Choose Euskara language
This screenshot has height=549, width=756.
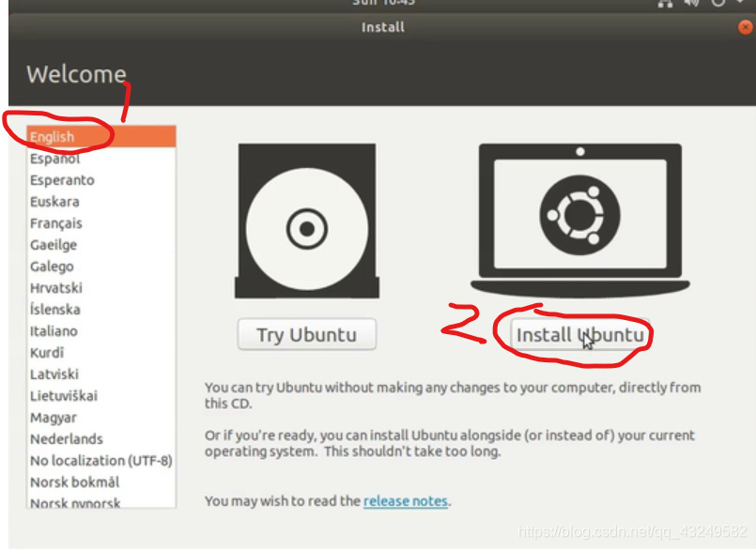click(101, 202)
